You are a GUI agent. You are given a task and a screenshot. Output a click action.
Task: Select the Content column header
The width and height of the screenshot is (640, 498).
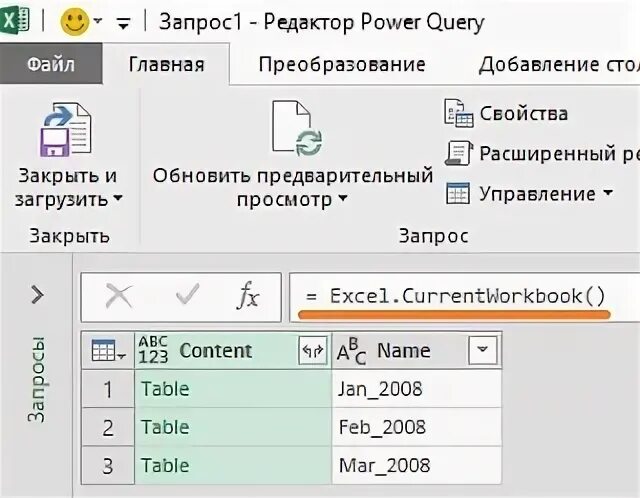click(x=216, y=350)
